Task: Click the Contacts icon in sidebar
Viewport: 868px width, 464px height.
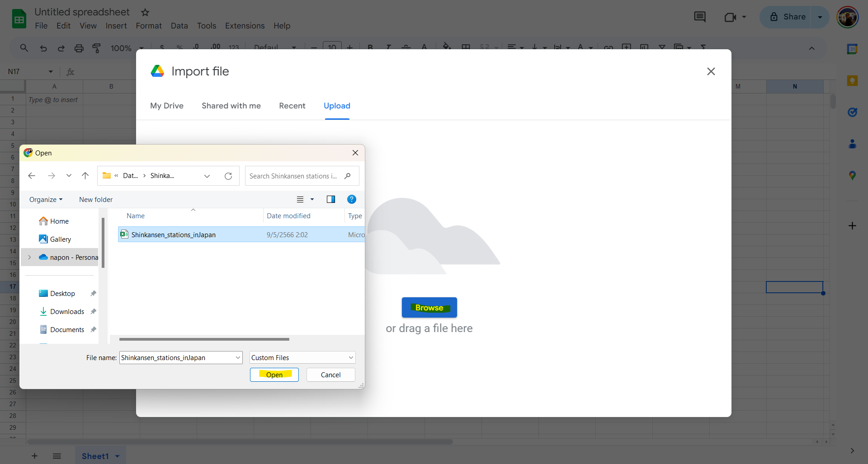Action: [x=852, y=144]
